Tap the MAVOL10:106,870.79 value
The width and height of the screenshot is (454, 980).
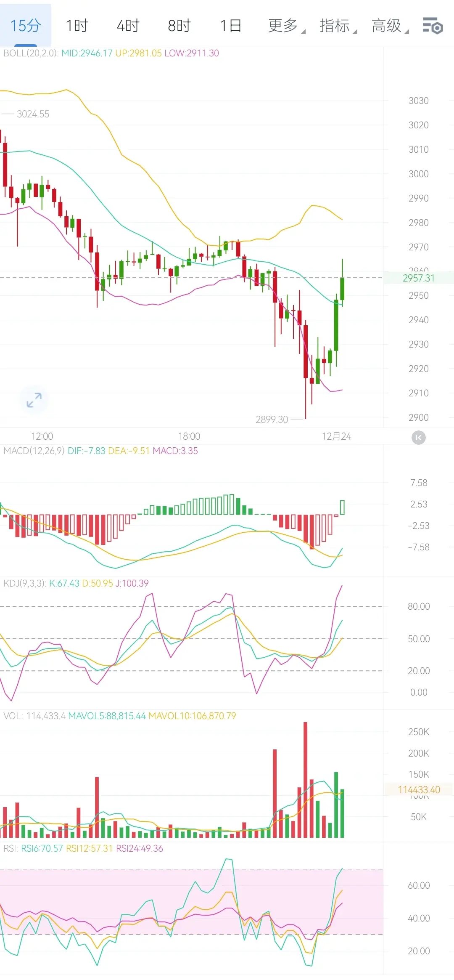point(193,716)
